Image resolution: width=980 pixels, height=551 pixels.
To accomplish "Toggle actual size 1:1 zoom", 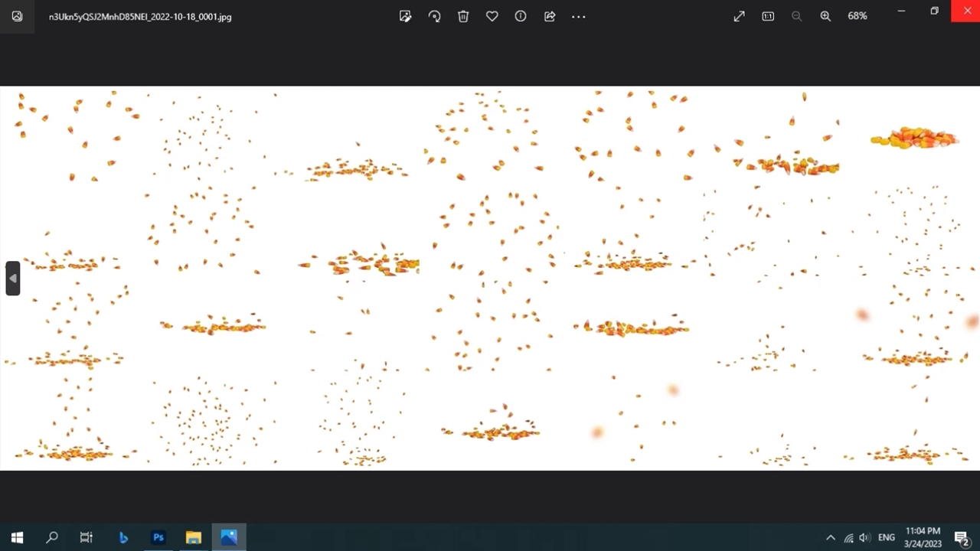I will click(x=768, y=16).
